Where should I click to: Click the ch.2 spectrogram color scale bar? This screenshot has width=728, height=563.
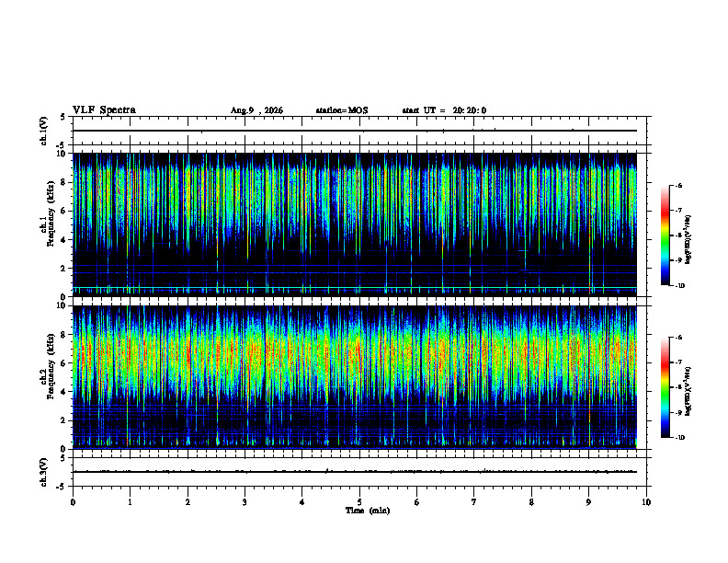tap(665, 387)
